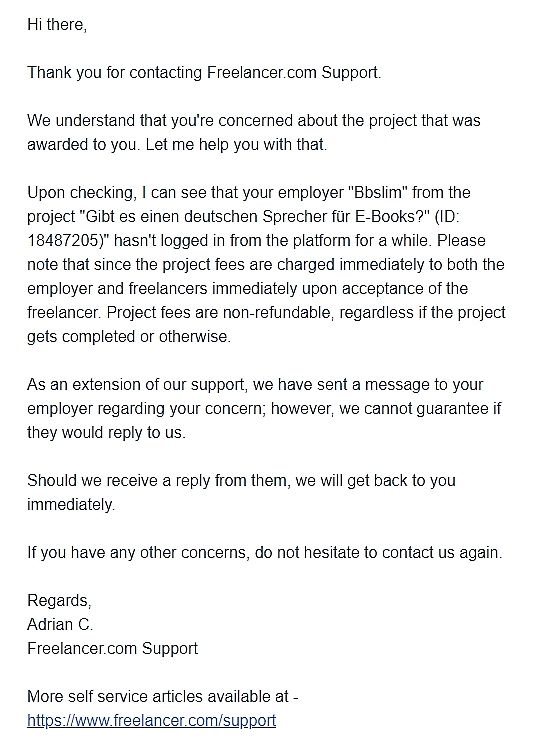The image size is (554, 748).
Task: Click the "More self service articles" line
Action: tap(163, 697)
